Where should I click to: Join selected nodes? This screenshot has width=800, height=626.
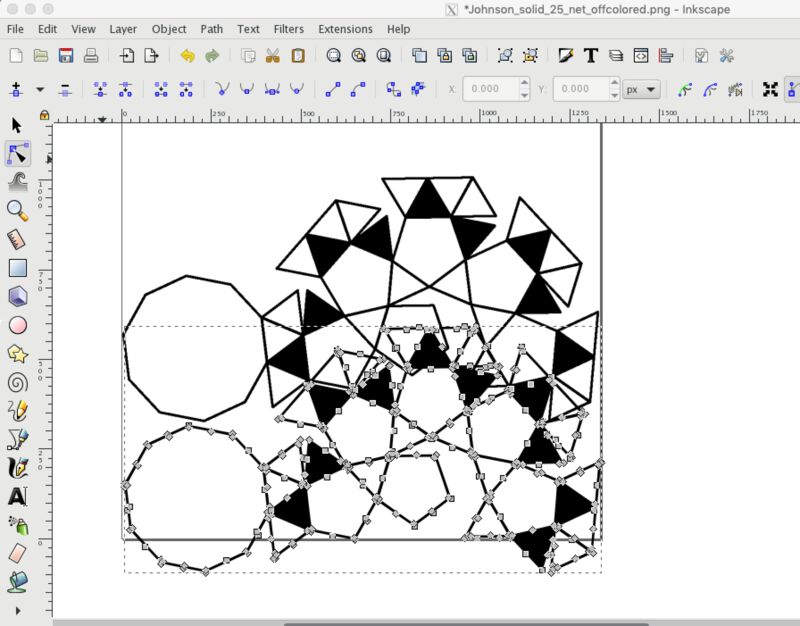point(101,89)
